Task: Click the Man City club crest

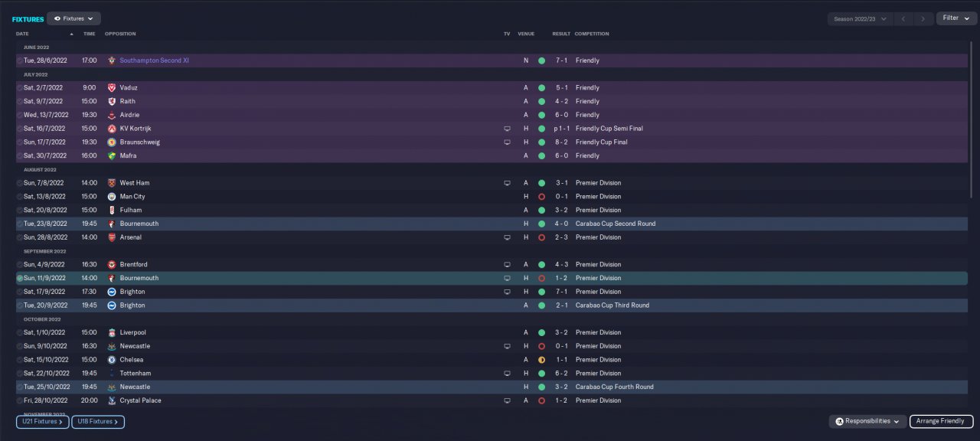Action: [x=112, y=197]
